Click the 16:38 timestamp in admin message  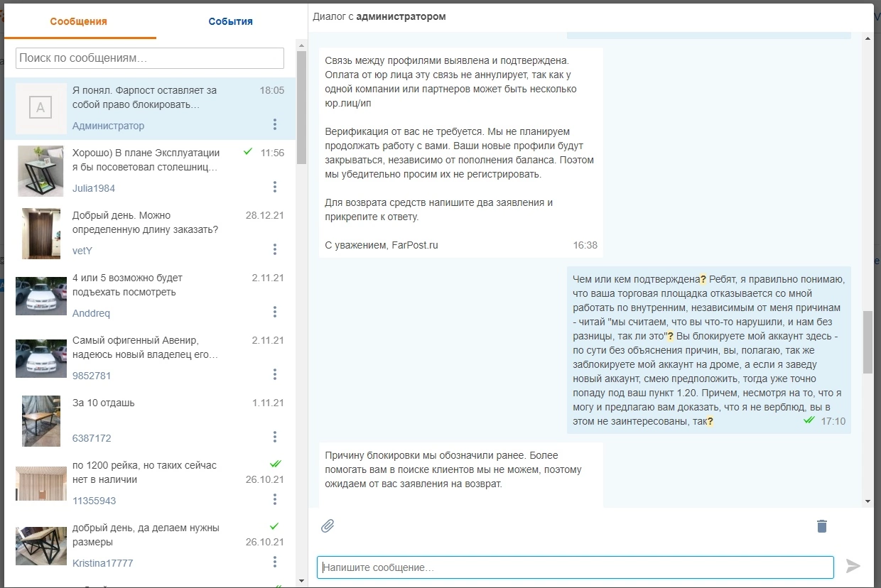(585, 245)
